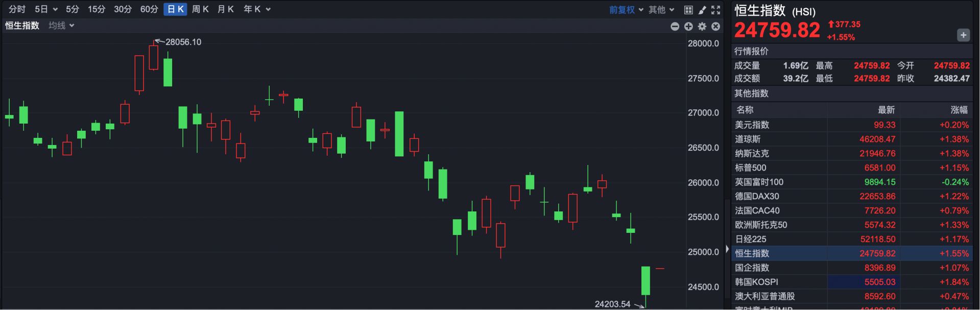Image resolution: width=980 pixels, height=310 pixels.
Task: Open the multi-chart grid layout icon
Action: (688, 10)
